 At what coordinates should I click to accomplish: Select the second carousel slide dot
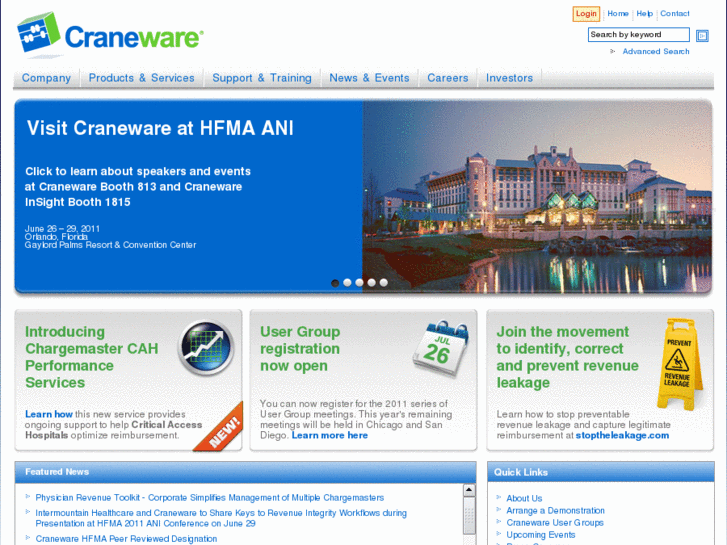(347, 282)
